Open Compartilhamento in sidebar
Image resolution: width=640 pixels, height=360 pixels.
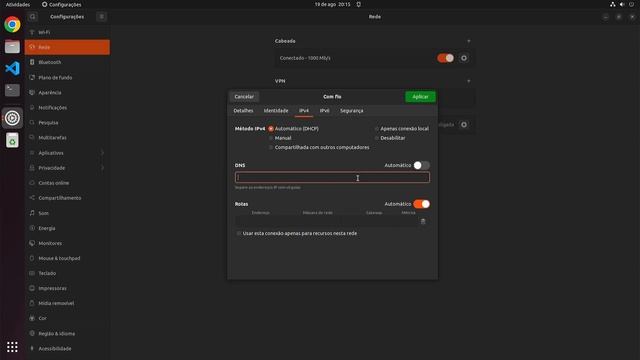67,198
